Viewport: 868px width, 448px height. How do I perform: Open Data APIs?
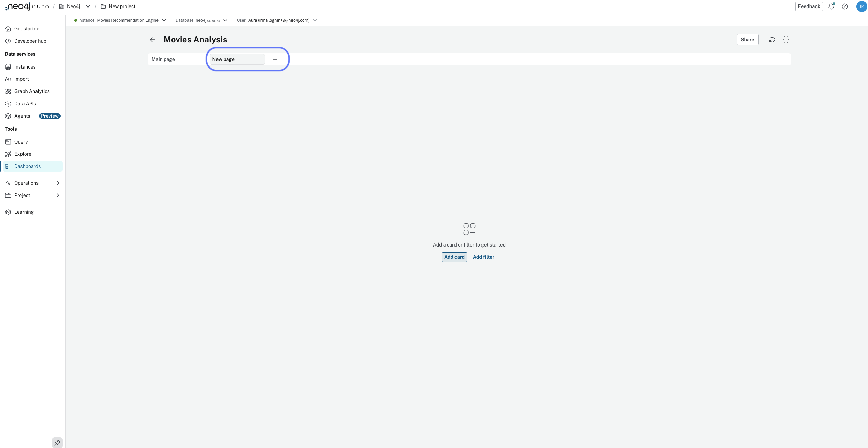(x=25, y=103)
